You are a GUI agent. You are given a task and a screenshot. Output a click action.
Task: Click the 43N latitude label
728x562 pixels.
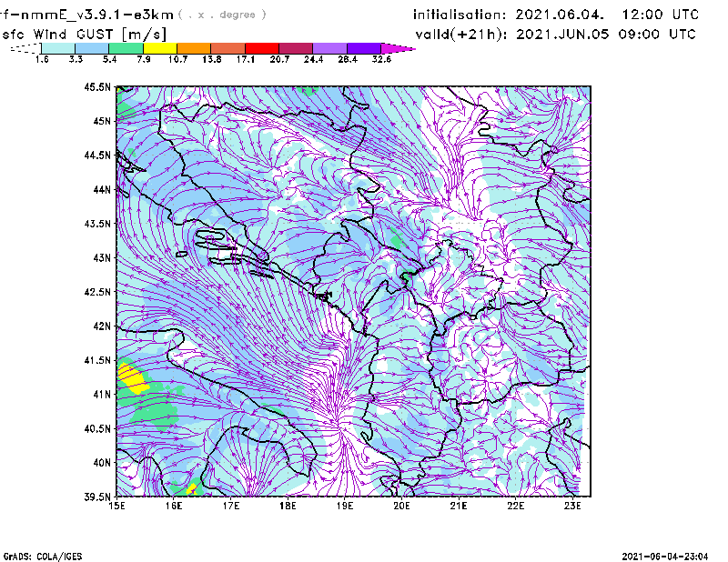point(102,257)
